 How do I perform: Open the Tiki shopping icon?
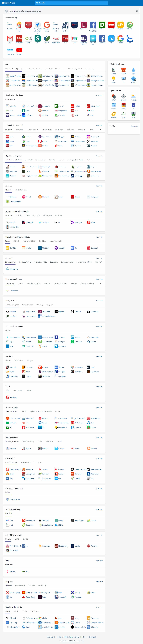[111, 38]
